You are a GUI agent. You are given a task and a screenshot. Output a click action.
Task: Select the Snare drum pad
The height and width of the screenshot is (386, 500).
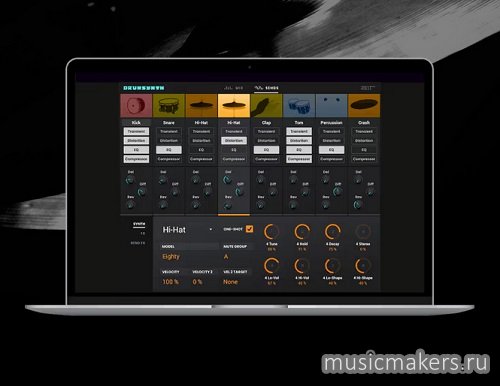tap(169, 106)
